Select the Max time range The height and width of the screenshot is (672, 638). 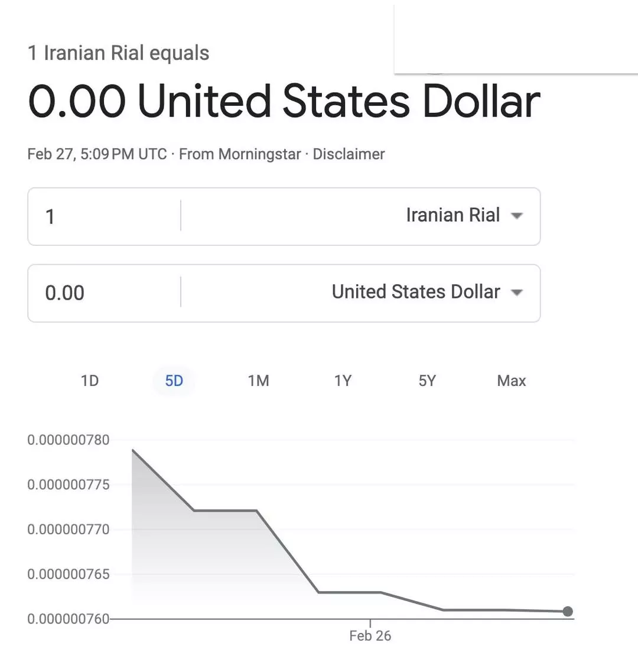511,381
